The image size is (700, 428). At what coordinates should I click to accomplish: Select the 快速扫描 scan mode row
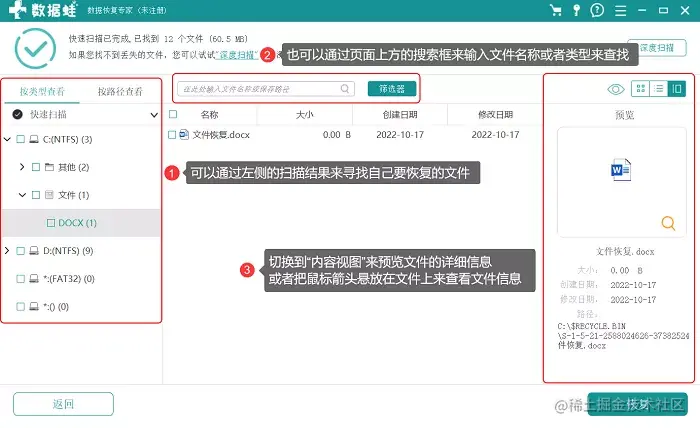pyautogui.click(x=81, y=115)
